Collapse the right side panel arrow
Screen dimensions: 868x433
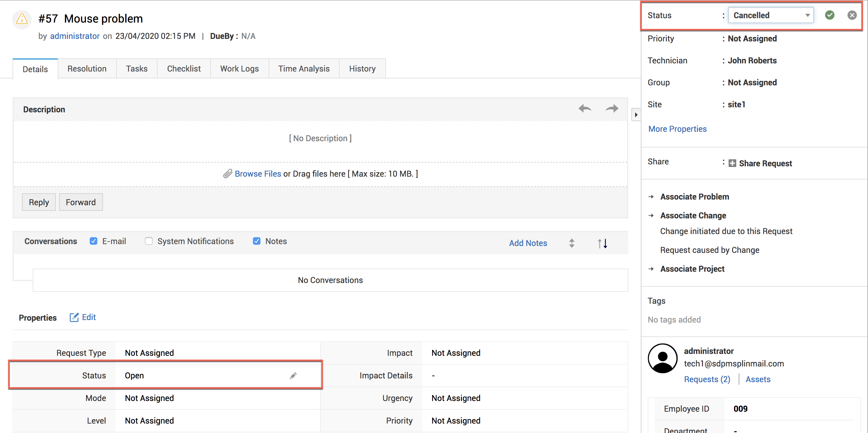pyautogui.click(x=636, y=115)
